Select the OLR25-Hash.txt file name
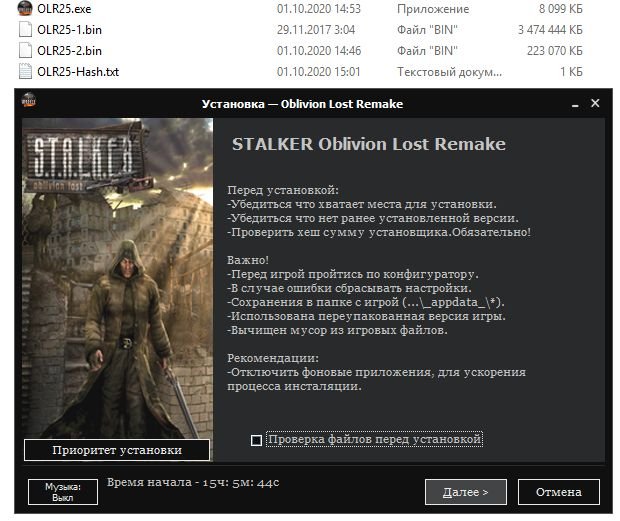 point(78,72)
